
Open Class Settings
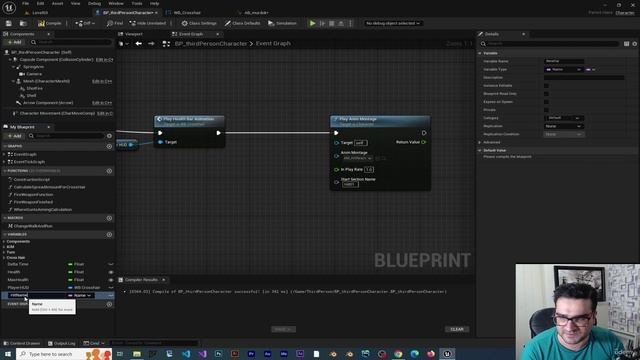pyautogui.click(x=199, y=23)
